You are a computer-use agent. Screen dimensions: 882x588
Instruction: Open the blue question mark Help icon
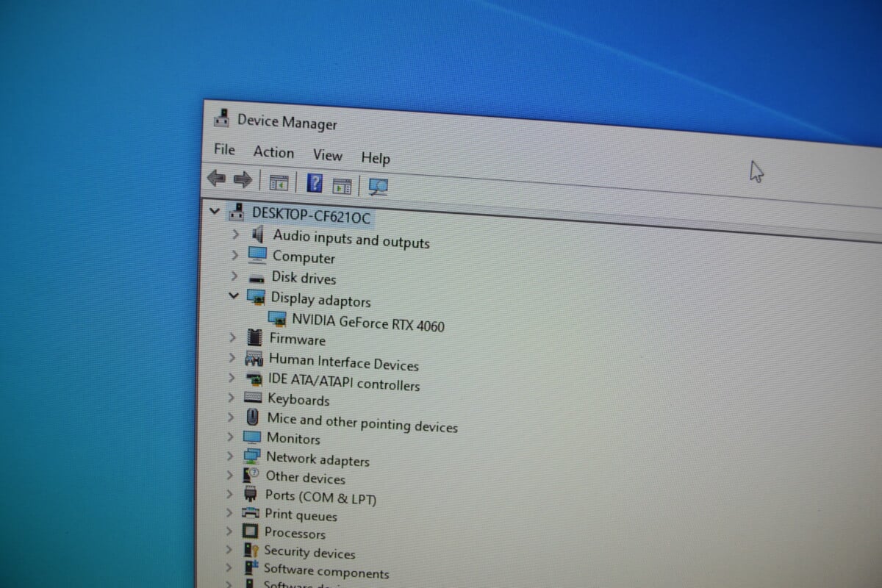315,182
